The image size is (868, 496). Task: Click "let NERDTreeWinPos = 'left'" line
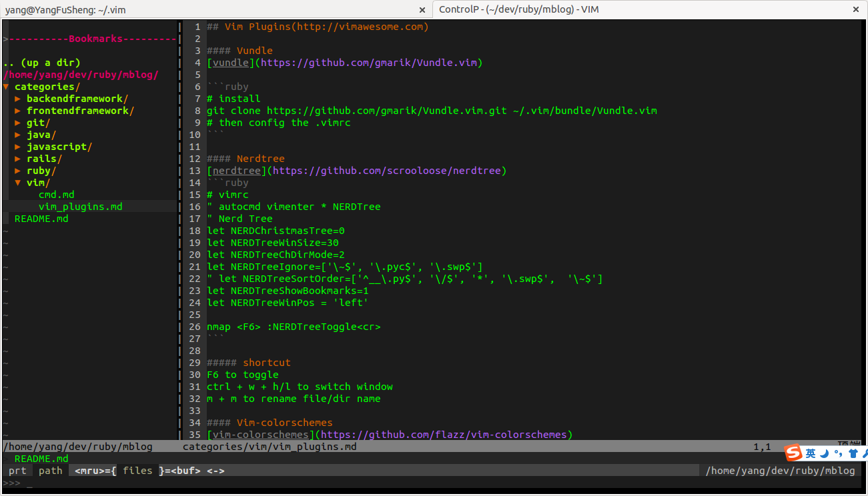[288, 303]
